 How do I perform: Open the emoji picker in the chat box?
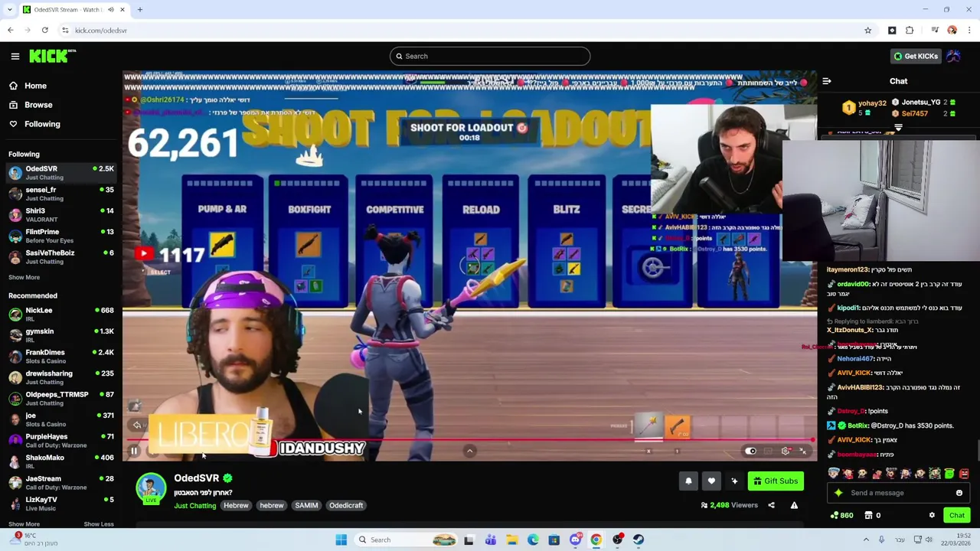tap(959, 493)
